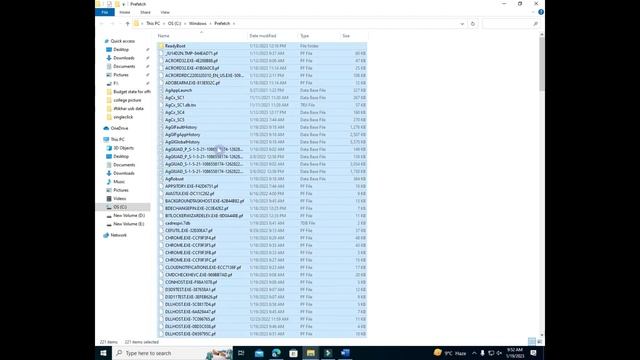Open Task View on taskbar
640x360 pixels.
[x=241, y=353]
